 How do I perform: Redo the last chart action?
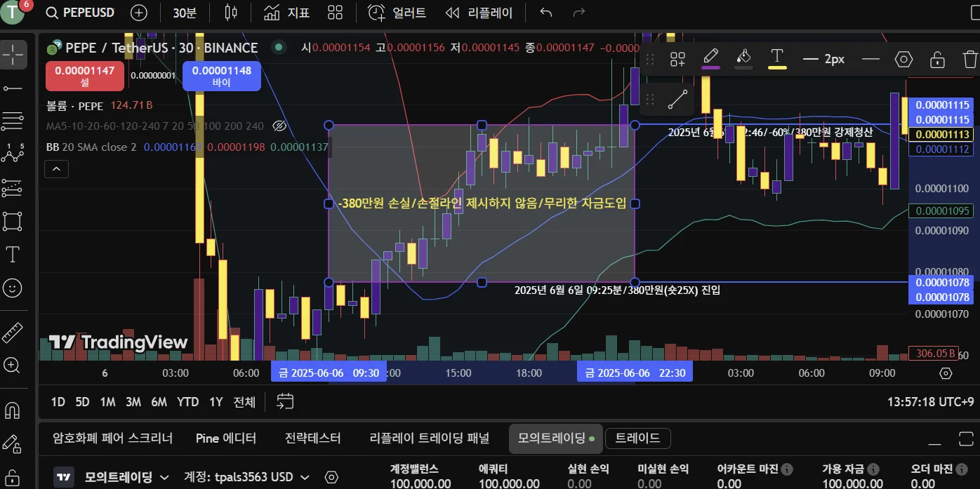[x=579, y=13]
